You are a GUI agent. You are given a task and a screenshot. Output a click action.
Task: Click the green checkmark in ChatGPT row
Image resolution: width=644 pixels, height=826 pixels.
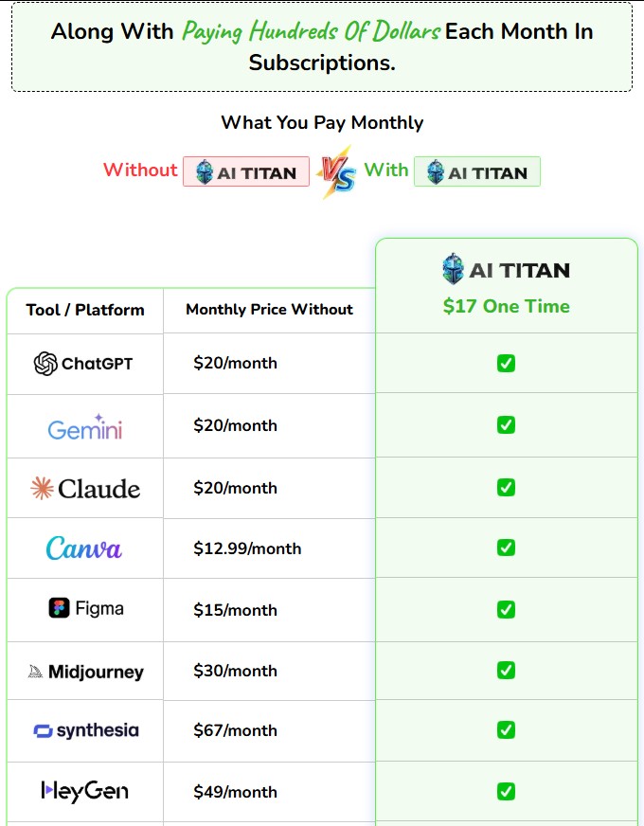(x=506, y=363)
